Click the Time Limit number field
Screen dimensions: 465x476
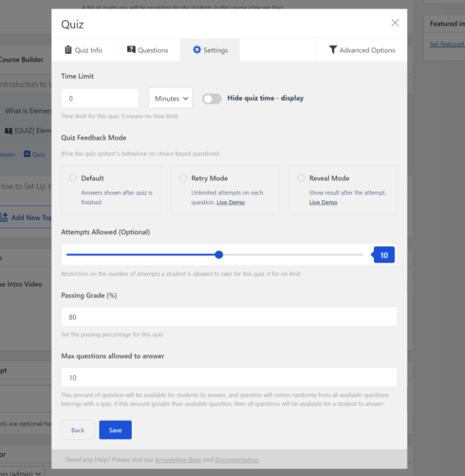[100, 98]
